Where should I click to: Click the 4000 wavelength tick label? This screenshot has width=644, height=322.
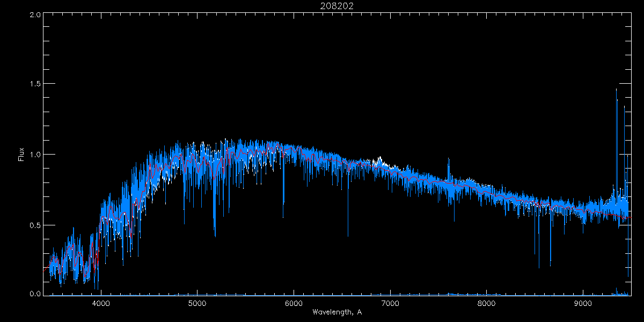tap(101, 302)
